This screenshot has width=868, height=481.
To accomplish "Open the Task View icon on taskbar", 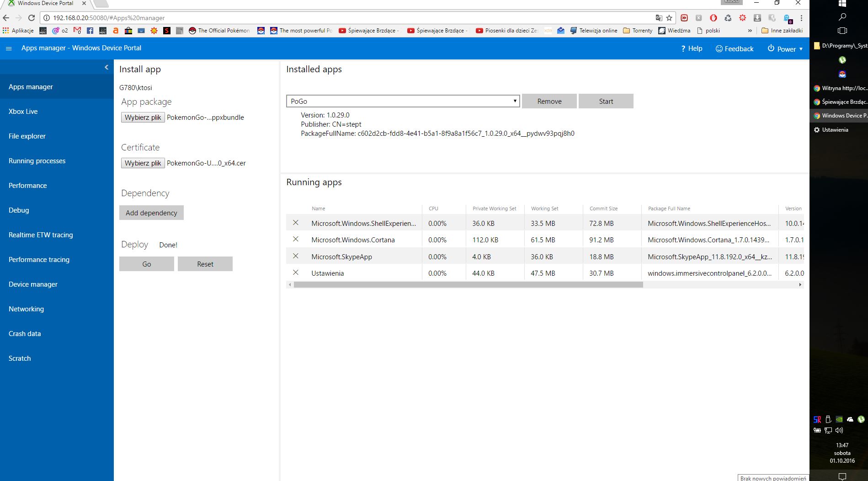I will pos(842,31).
